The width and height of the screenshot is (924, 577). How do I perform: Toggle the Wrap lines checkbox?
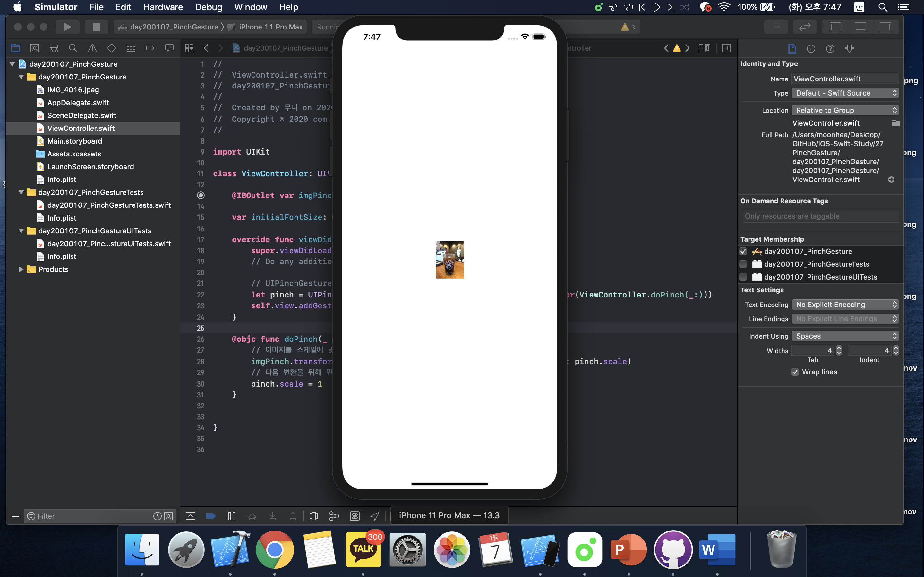coord(795,372)
